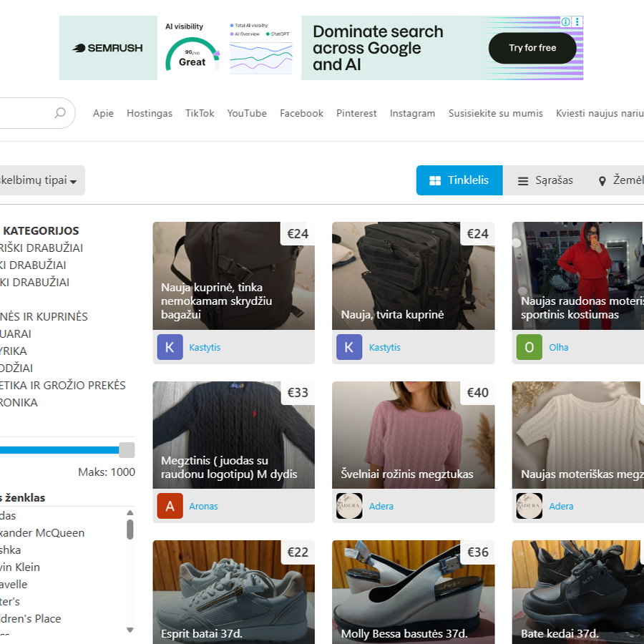Select brand Children's Place

tap(30, 619)
